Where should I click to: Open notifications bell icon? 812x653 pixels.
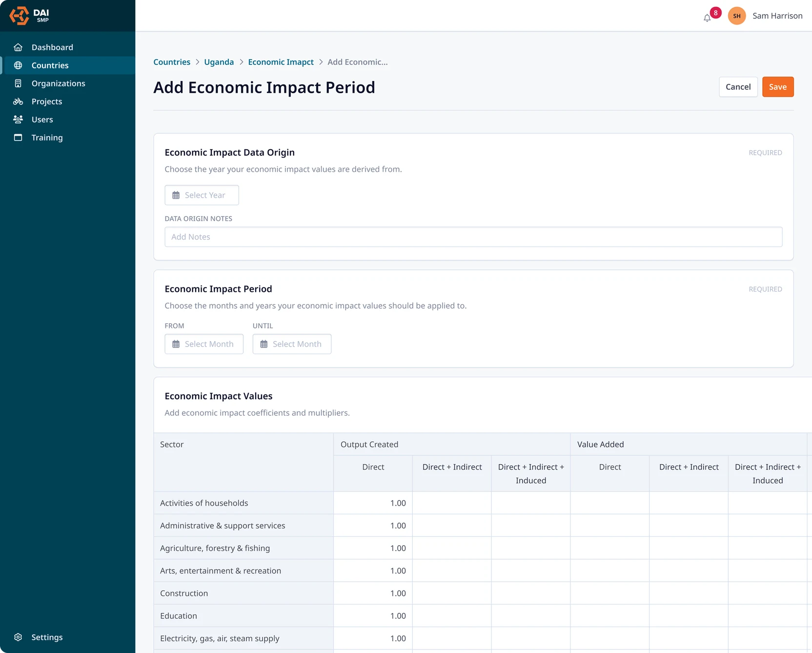coord(707,18)
